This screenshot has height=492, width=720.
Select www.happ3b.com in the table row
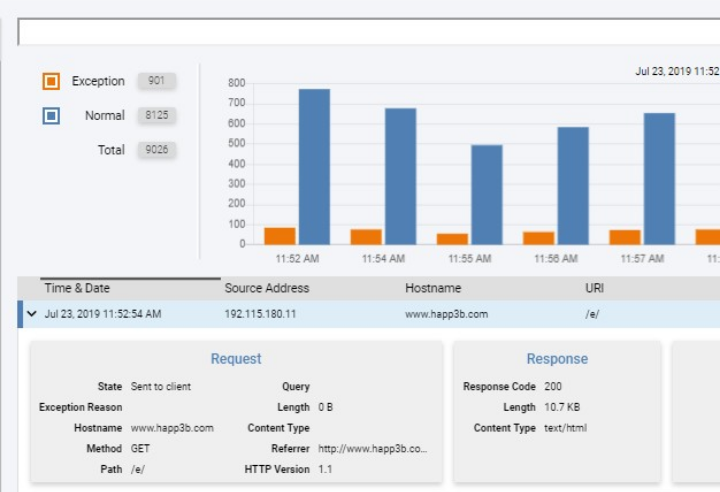446,314
